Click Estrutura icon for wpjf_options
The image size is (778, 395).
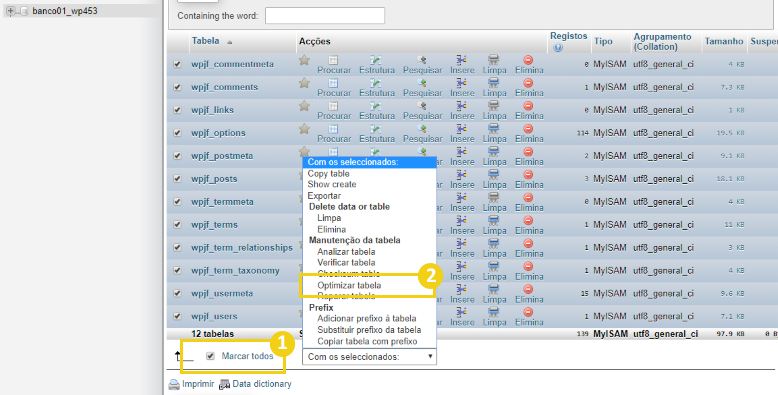376,129
